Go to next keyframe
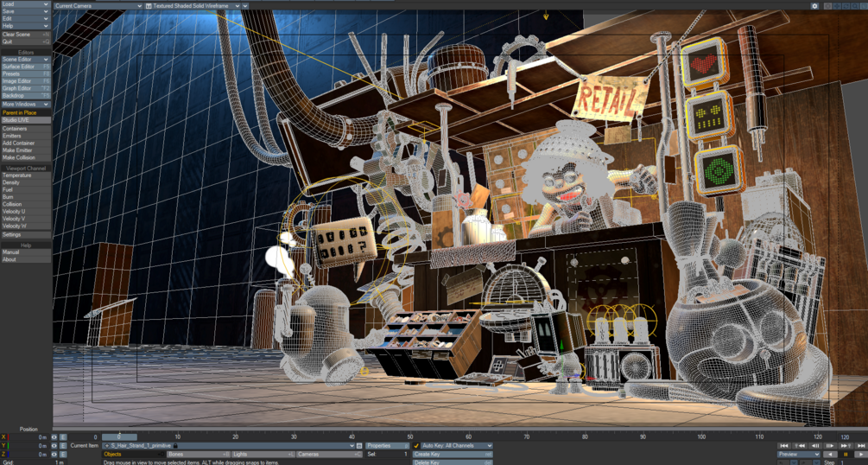Screen dimensions: 868x465 (845, 446)
